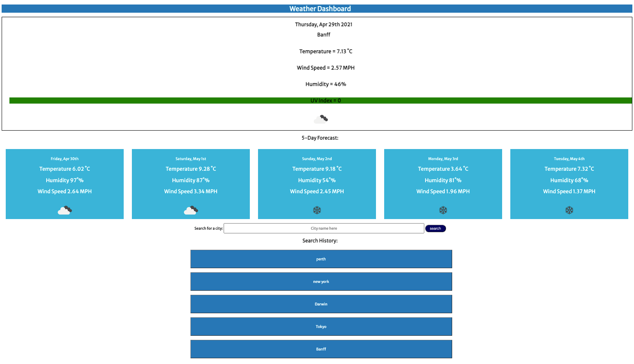Click Temperature 7.32 °C on Tuesday card
This screenshot has width=634, height=364.
569,169
